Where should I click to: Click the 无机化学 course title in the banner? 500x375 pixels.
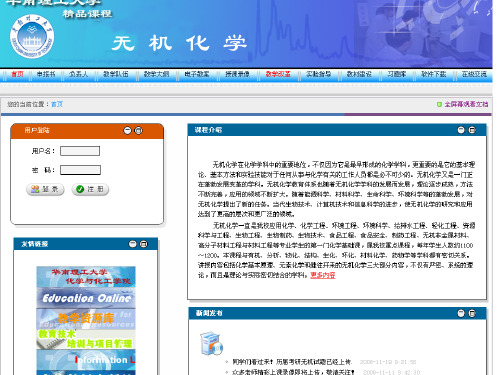(179, 43)
